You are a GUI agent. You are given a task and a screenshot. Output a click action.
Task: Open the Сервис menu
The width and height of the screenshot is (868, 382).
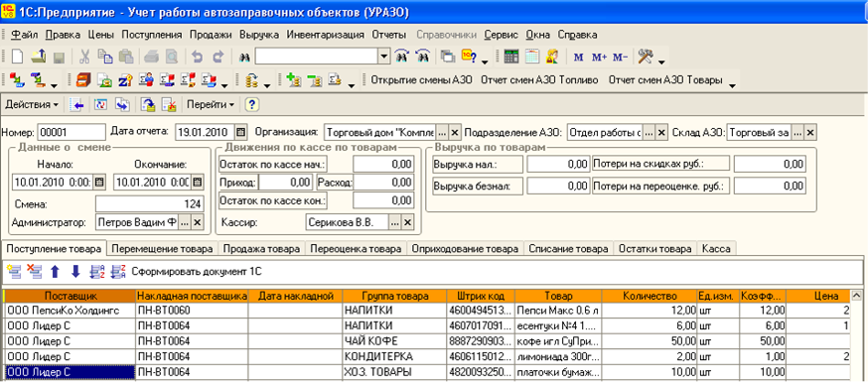501,35
